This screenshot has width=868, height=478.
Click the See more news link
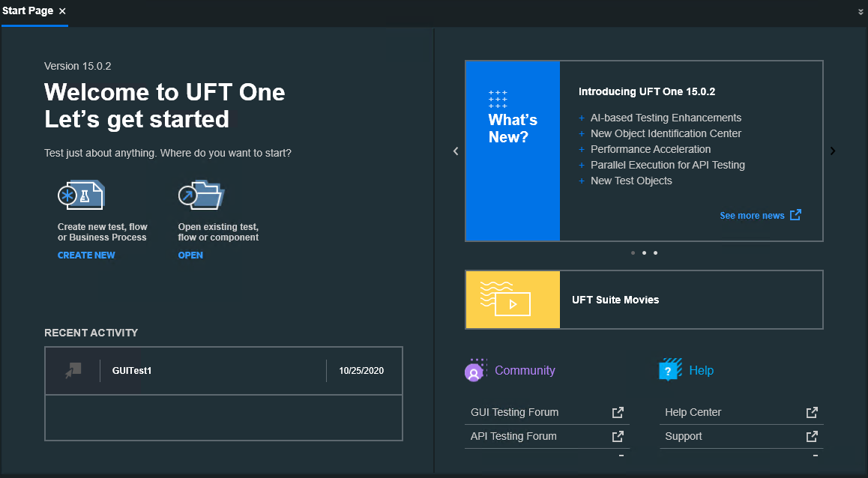point(752,216)
